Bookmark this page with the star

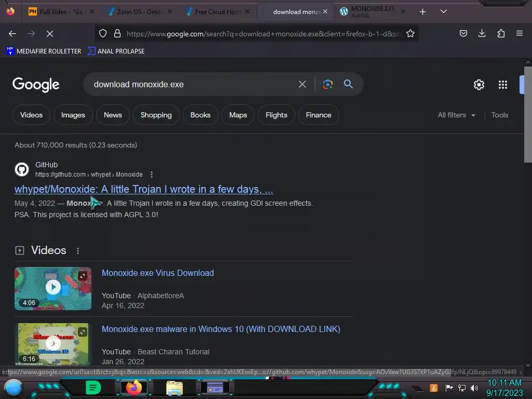click(410, 33)
